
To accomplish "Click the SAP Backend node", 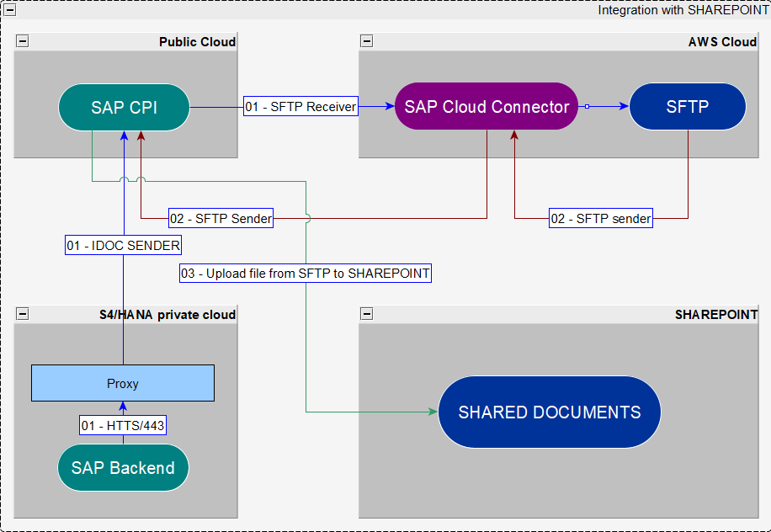I will click(x=123, y=468).
